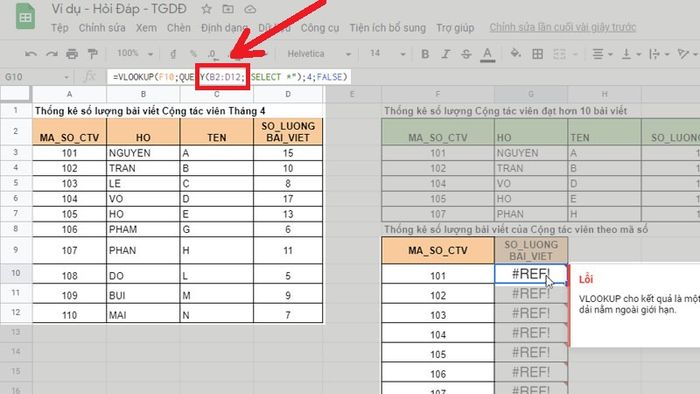Open the Tiện ích bổ sung menu

click(388, 28)
